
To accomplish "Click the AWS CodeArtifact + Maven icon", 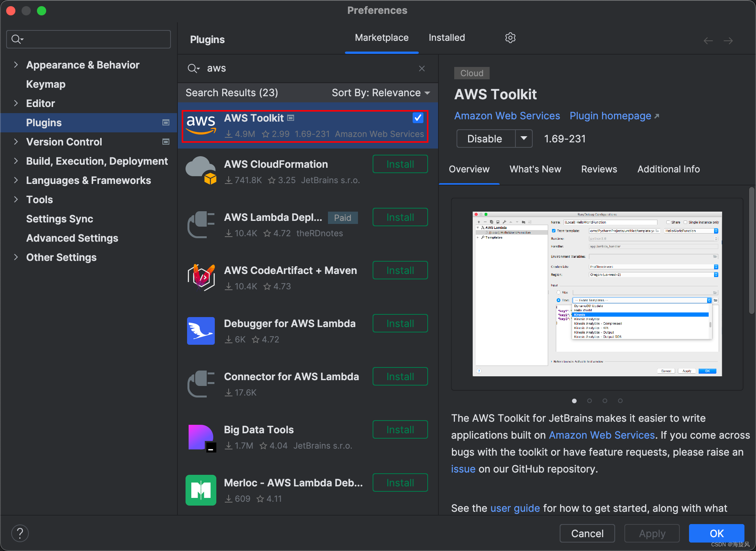I will pyautogui.click(x=201, y=277).
